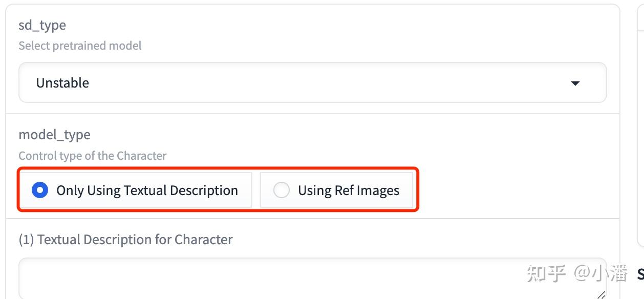Click the filled blue radio circle icon
644x299 pixels.
pos(40,190)
